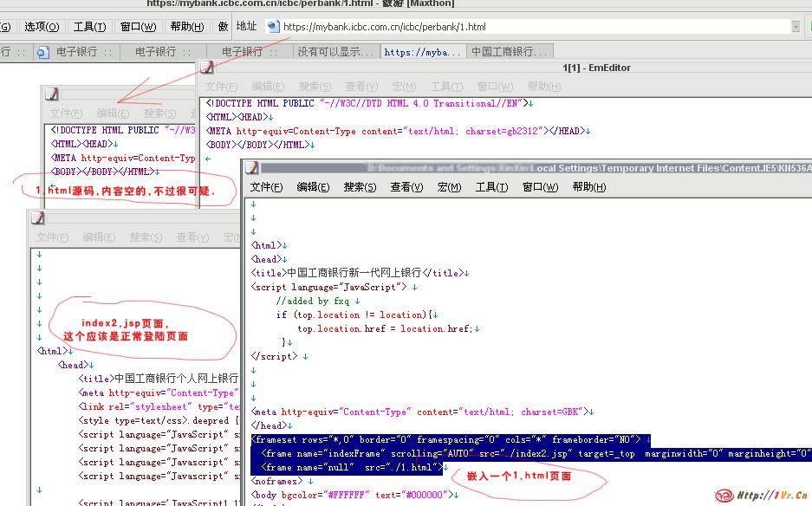Click the EmEditor icon of the small top-left editor window
The height and width of the screenshot is (506, 812).
coord(52,94)
